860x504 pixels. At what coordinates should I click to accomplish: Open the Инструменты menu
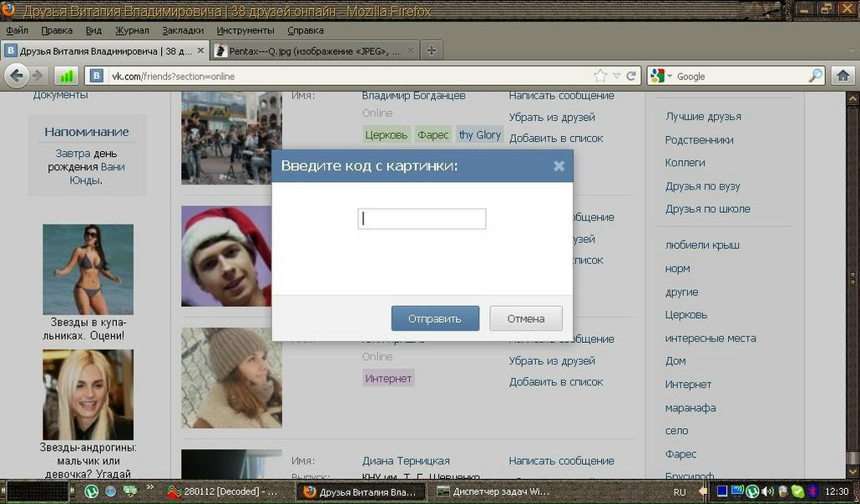click(x=245, y=30)
